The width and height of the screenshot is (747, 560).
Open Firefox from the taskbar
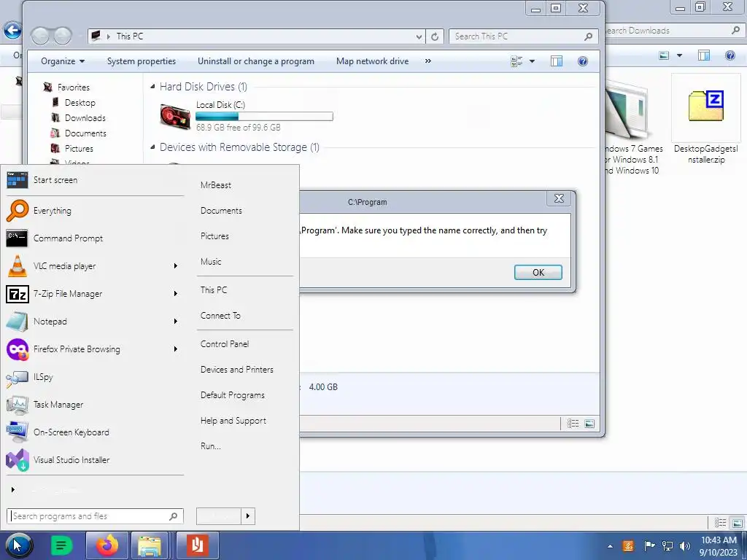pyautogui.click(x=107, y=545)
